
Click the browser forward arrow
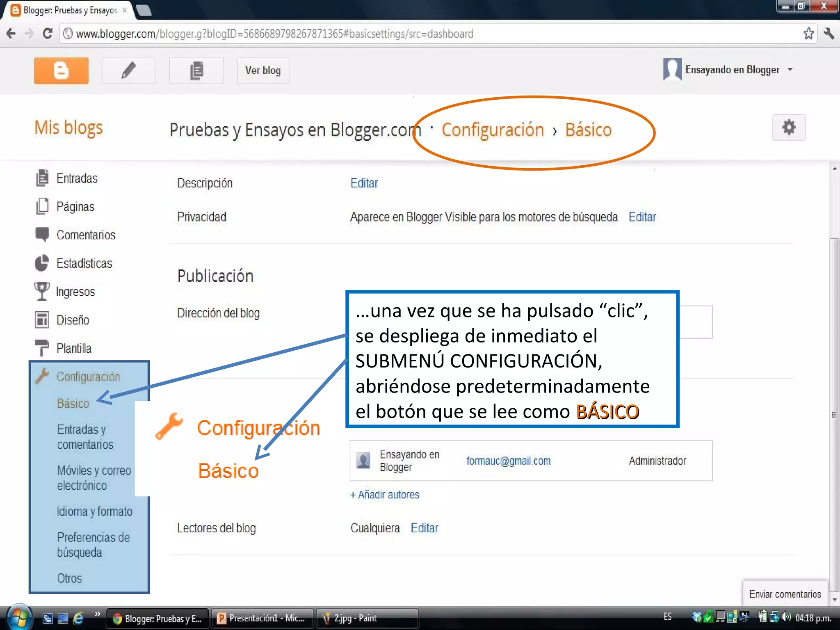pyautogui.click(x=29, y=33)
